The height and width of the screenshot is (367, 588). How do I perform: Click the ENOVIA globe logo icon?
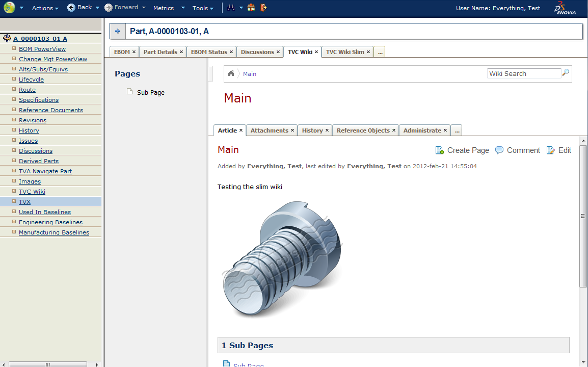[9, 8]
